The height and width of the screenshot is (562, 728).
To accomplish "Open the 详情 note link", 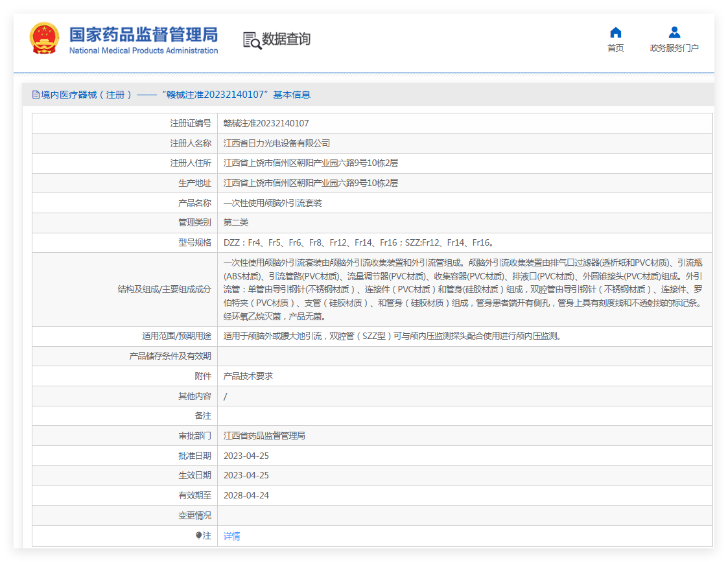I will [231, 536].
